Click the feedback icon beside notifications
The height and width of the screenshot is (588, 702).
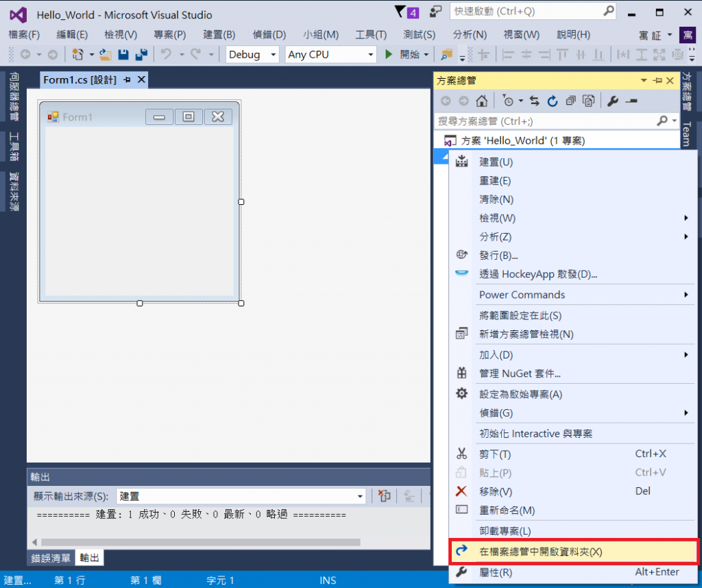click(x=435, y=12)
